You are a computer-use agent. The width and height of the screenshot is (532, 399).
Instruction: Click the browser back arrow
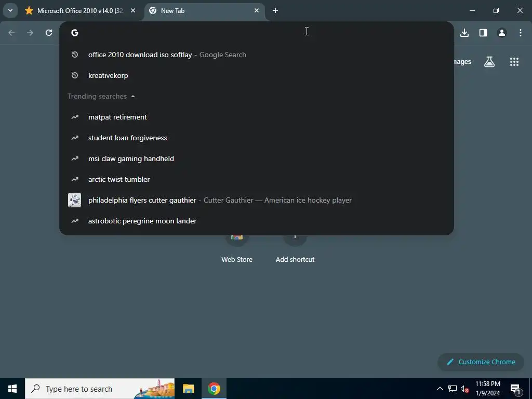[11, 33]
